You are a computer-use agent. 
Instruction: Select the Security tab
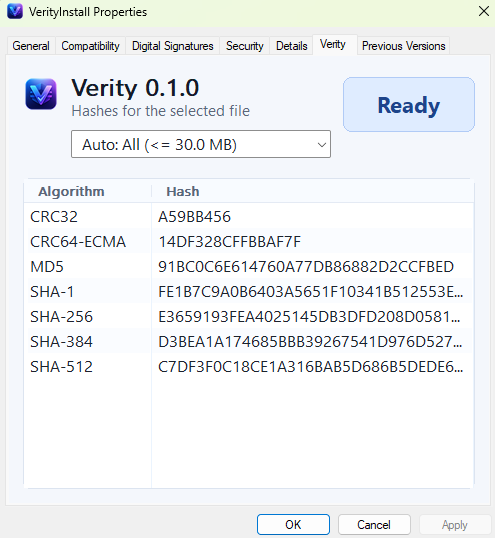pos(245,46)
